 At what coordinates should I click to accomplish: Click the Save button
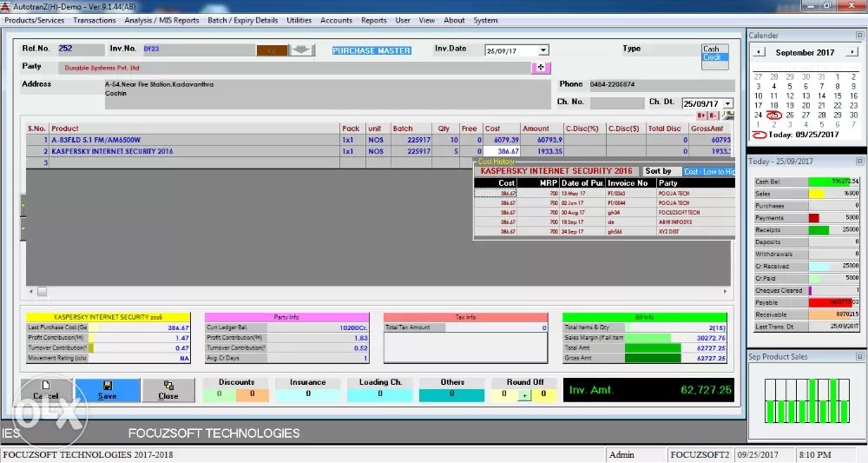tap(108, 390)
